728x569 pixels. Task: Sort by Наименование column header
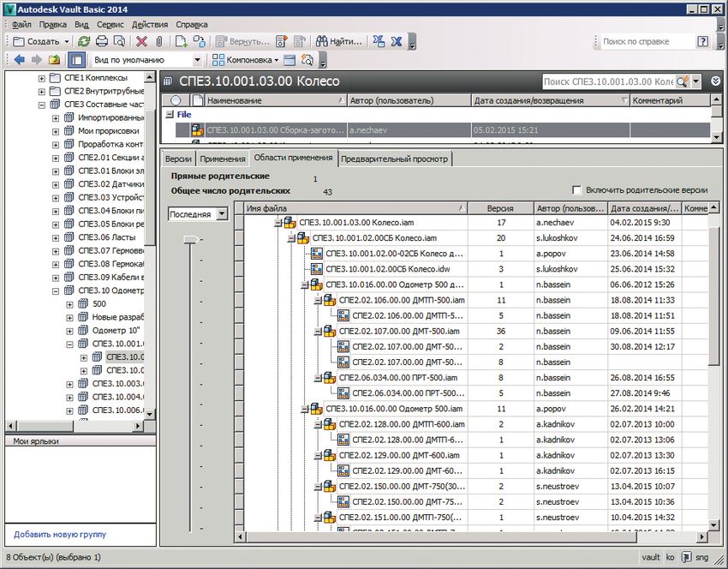tap(277, 100)
